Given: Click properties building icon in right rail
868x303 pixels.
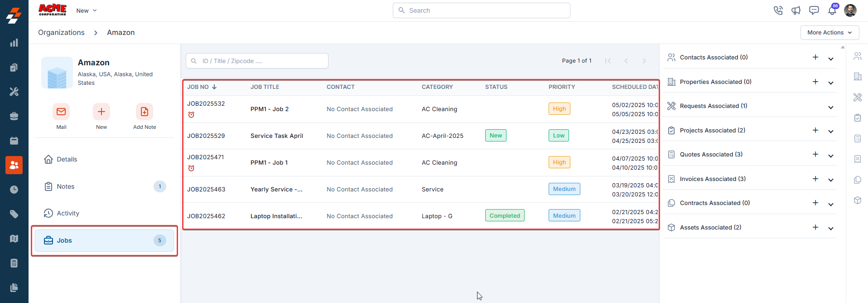Looking at the screenshot, I should click(858, 77).
